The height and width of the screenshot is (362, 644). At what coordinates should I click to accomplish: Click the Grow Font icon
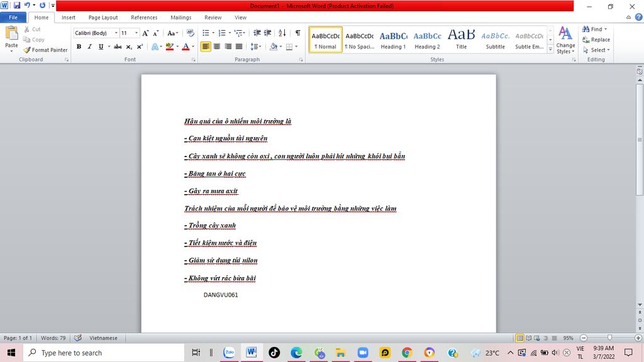click(x=145, y=33)
